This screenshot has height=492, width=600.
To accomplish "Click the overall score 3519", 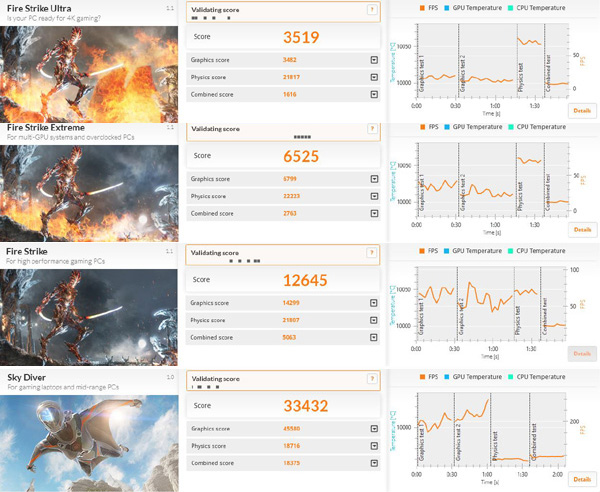I will point(301,37).
